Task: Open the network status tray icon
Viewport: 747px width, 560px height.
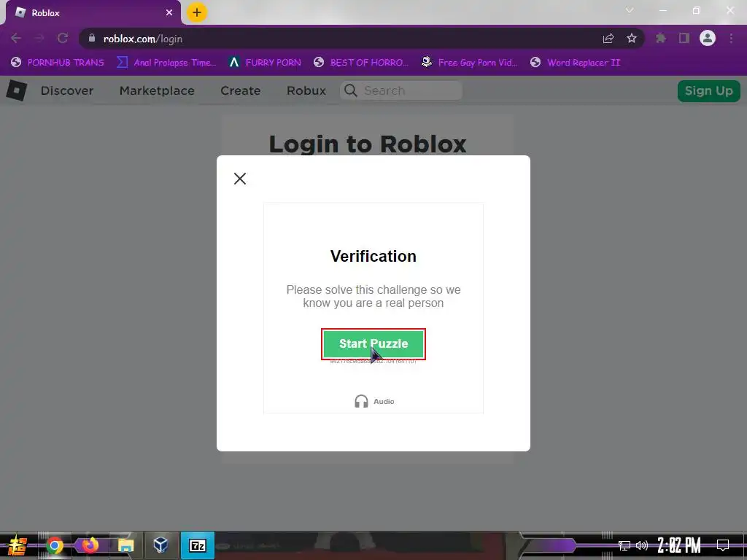Action: [x=624, y=545]
